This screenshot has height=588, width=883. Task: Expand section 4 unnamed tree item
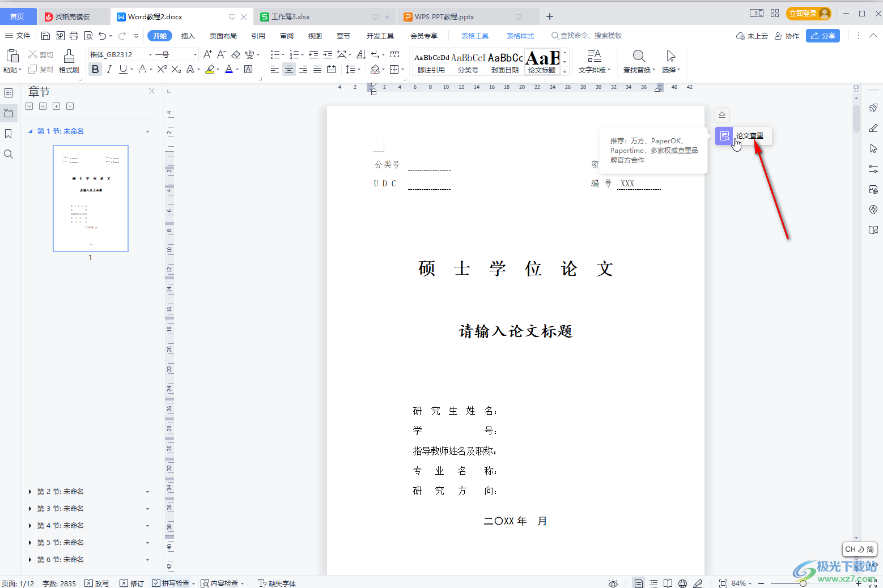[30, 525]
